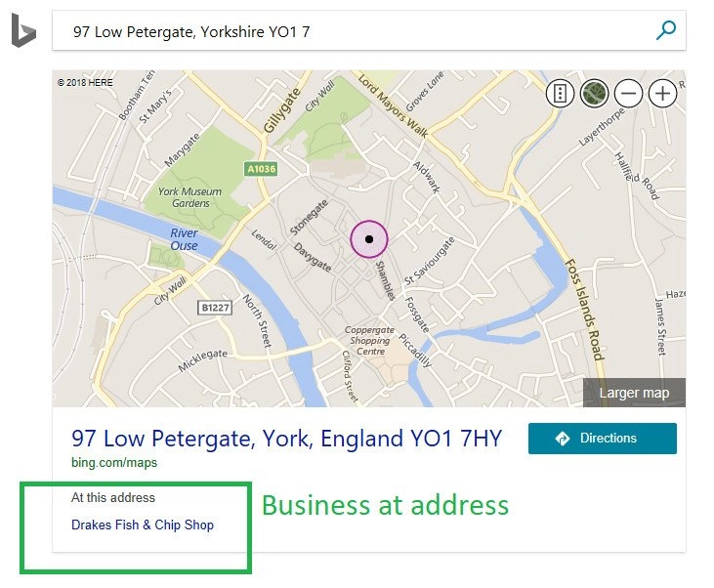Click the search magnifier icon

coord(666,30)
